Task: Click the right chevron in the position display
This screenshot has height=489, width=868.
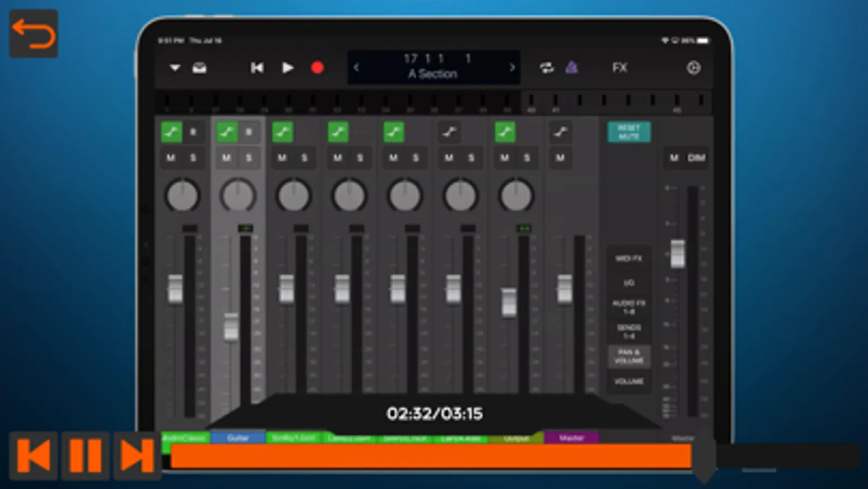Action: coord(511,67)
